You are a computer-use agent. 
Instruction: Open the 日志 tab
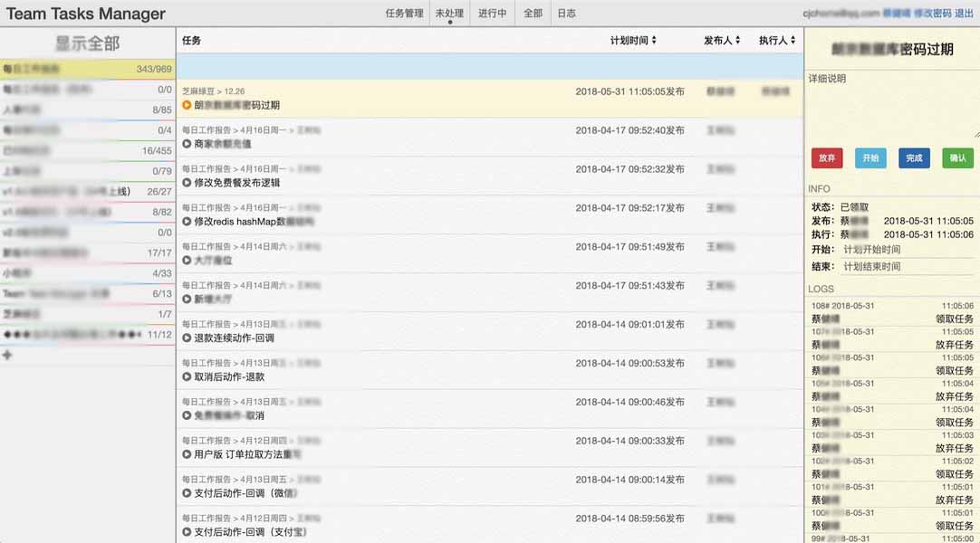tap(566, 14)
